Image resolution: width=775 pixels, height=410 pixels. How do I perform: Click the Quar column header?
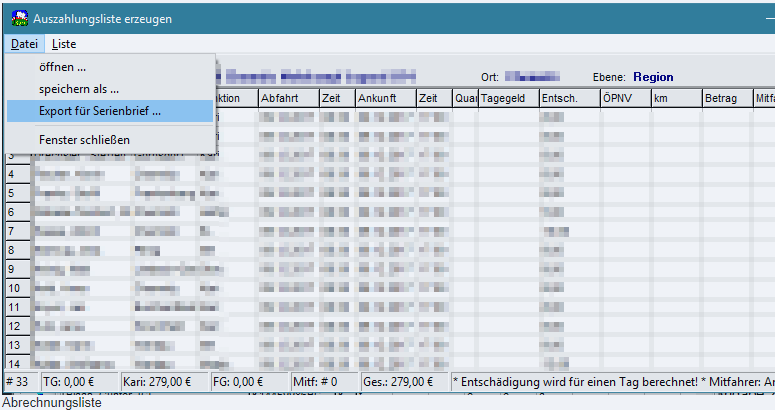[466, 98]
